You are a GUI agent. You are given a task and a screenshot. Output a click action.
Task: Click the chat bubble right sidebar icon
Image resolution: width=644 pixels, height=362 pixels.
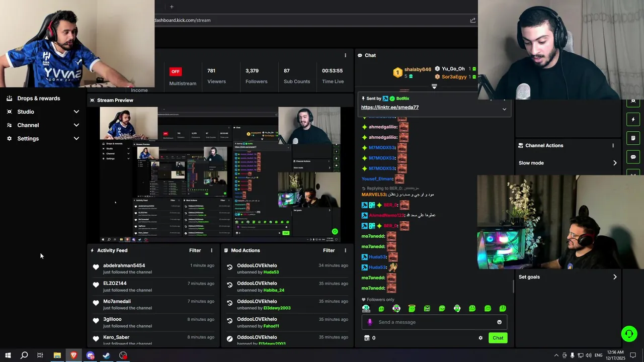(x=633, y=157)
